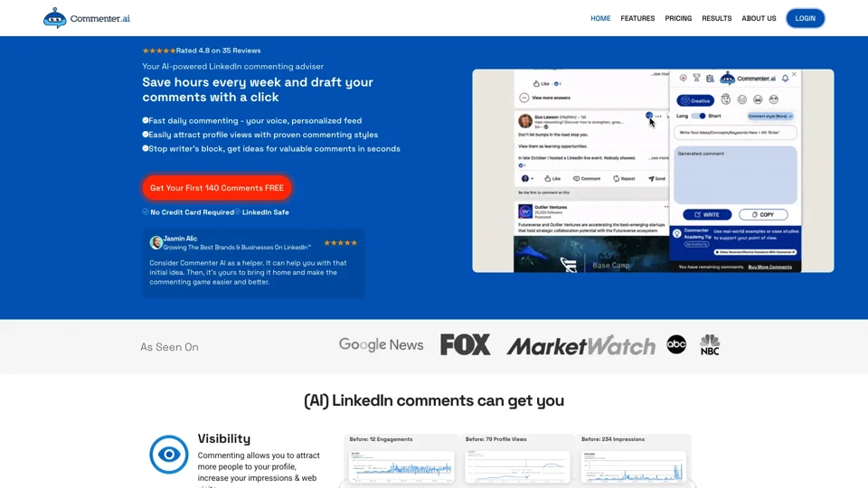Open three-dot menu on Outlier Ventures post
The width and height of the screenshot is (868, 488).
666,207
